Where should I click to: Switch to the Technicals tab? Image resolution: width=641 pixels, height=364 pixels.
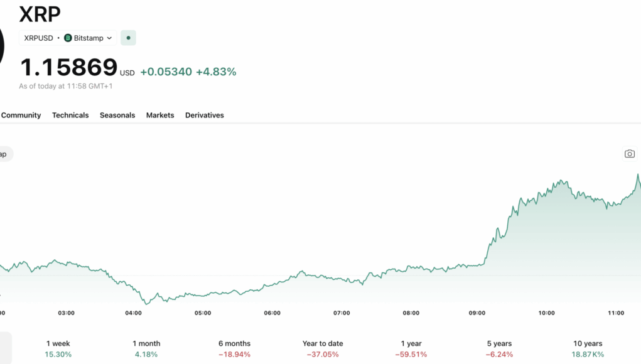(x=70, y=115)
